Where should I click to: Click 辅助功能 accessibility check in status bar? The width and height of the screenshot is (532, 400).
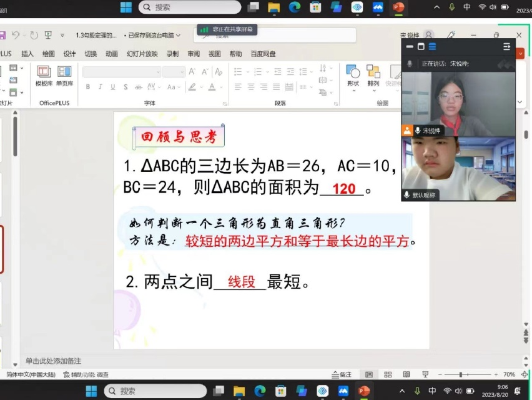pyautogui.click(x=86, y=374)
